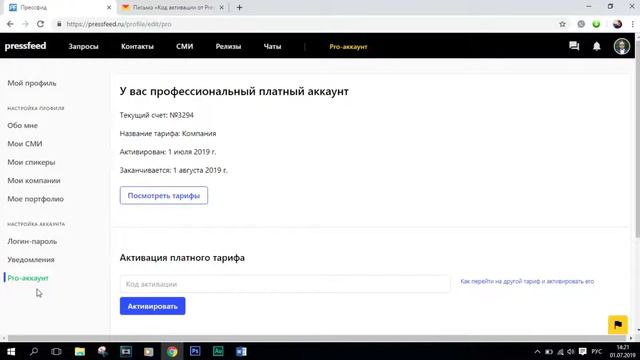Open File Explorer from the taskbar
The height and width of the screenshot is (360, 640).
tap(80, 351)
